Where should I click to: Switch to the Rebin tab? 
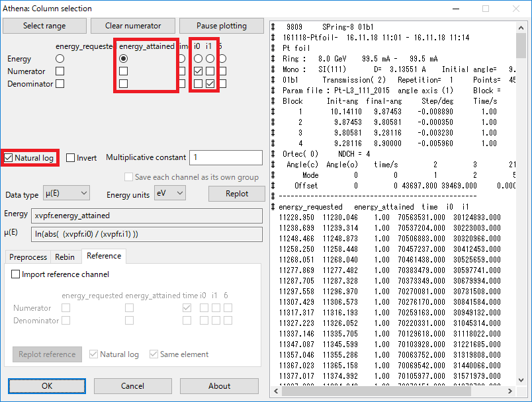coord(65,257)
